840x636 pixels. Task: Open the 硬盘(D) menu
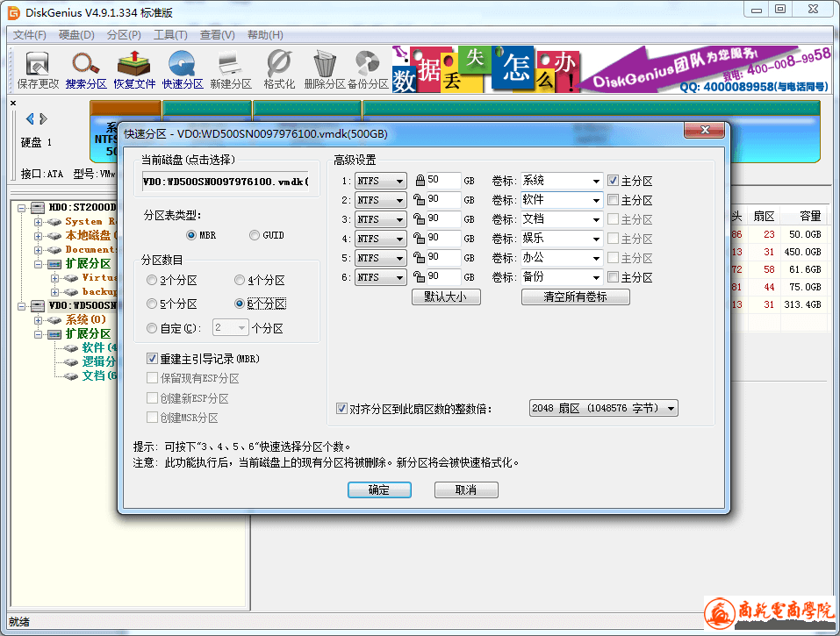point(76,35)
